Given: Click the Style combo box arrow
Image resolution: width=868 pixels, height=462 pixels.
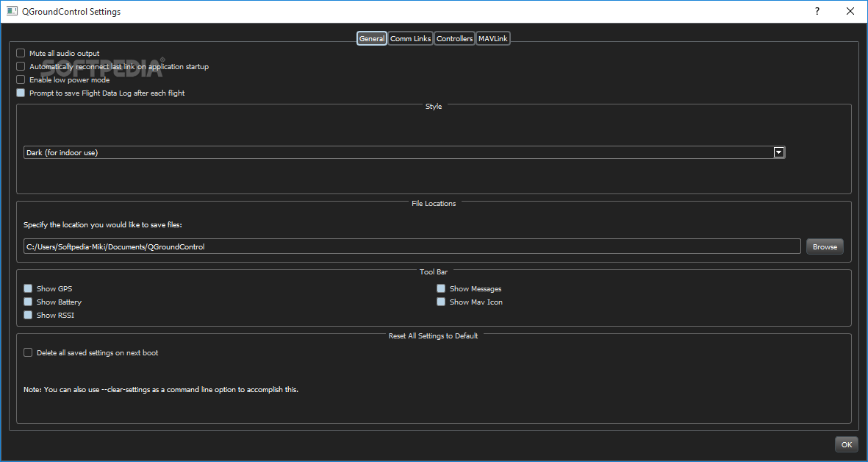Looking at the screenshot, I should tap(779, 152).
